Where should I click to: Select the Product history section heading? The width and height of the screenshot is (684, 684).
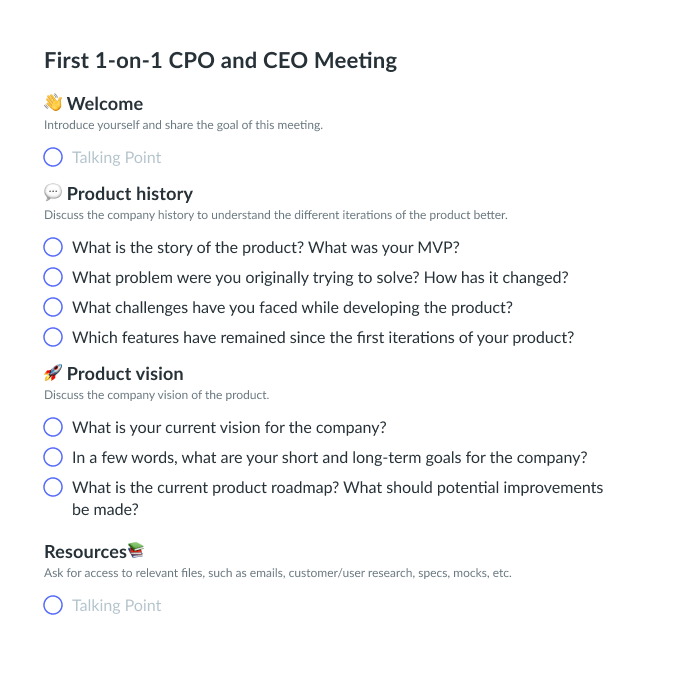(130, 193)
